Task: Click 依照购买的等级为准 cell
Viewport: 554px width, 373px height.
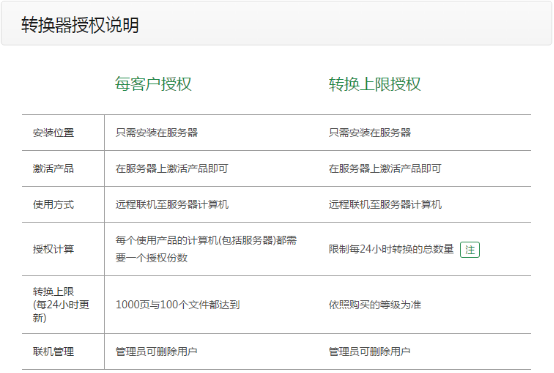Action: tap(375, 304)
